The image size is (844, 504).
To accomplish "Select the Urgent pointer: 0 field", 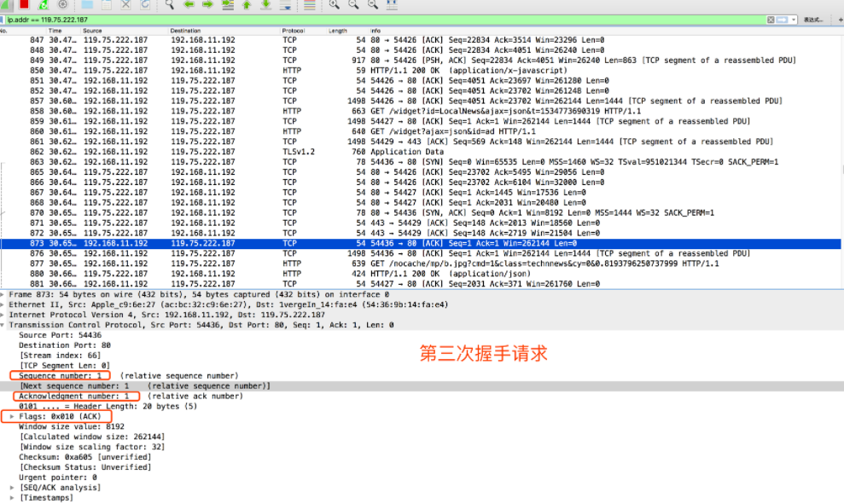I will point(57,478).
